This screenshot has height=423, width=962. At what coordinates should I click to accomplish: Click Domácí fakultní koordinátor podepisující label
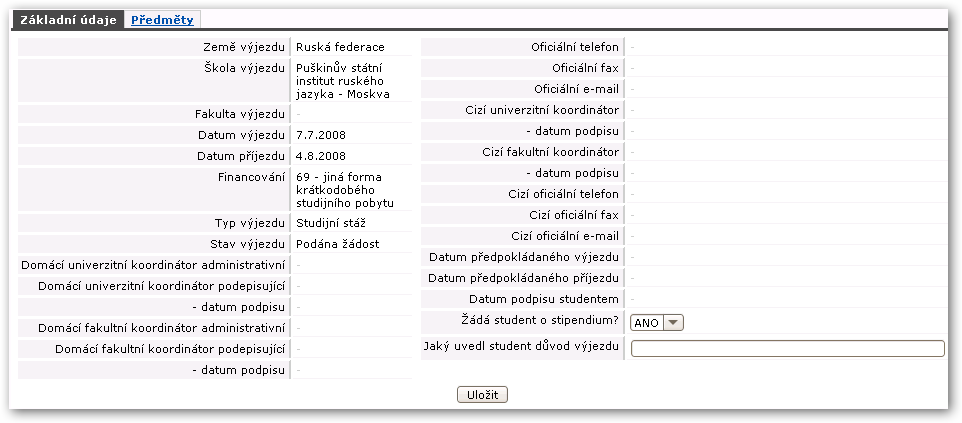pos(170,349)
